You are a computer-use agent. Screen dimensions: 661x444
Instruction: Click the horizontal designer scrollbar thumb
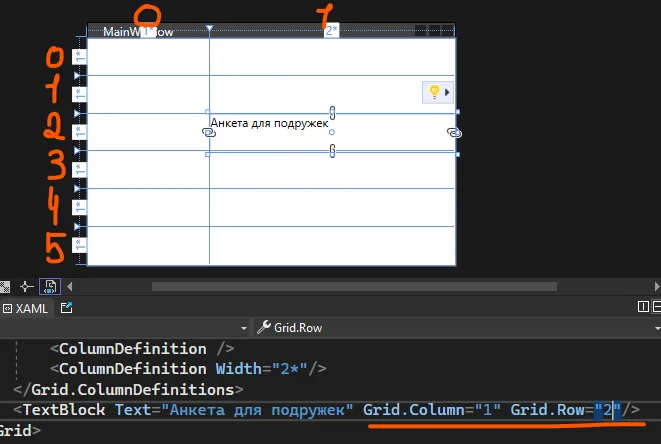click(354, 287)
